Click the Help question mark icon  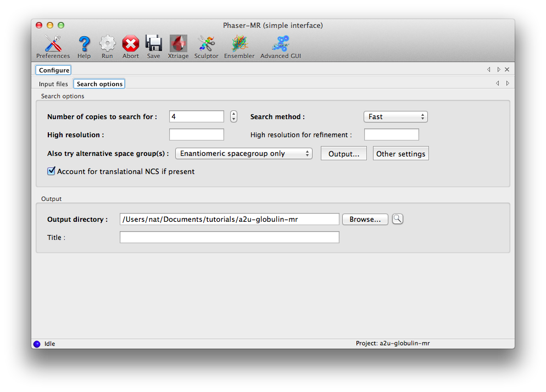point(84,44)
